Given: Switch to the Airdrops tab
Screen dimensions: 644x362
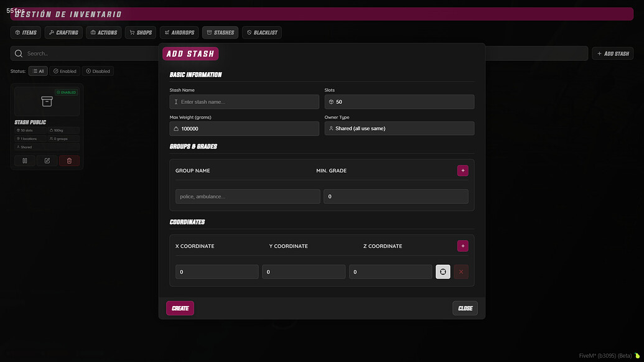Looking at the screenshot, I should point(179,32).
